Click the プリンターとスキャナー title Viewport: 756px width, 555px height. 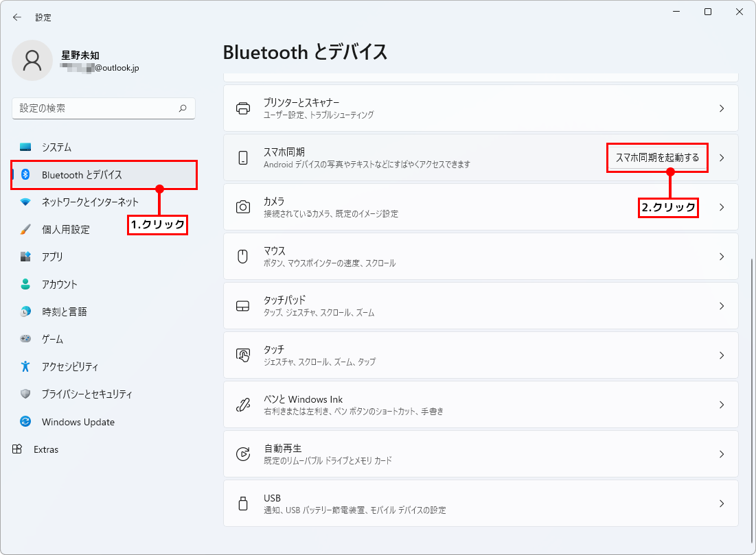click(301, 102)
